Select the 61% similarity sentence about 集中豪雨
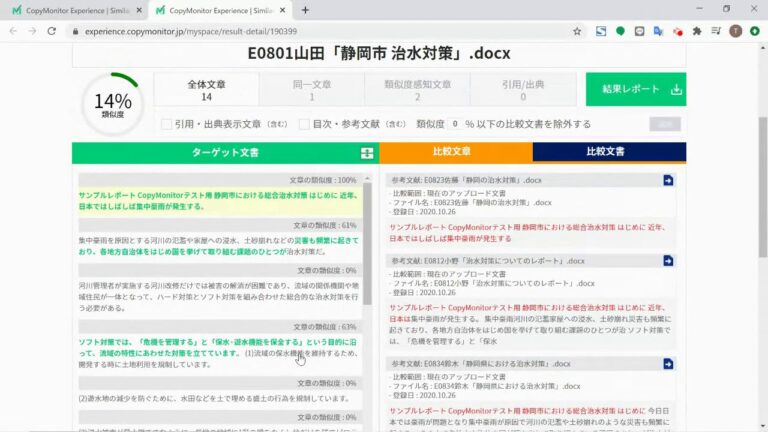Viewport: 768px width, 432px height. click(x=218, y=246)
